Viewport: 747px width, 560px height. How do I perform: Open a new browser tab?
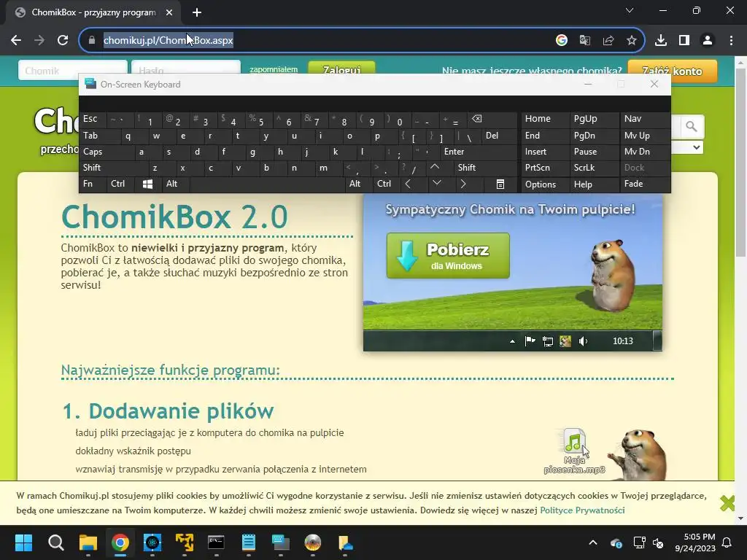point(197,12)
